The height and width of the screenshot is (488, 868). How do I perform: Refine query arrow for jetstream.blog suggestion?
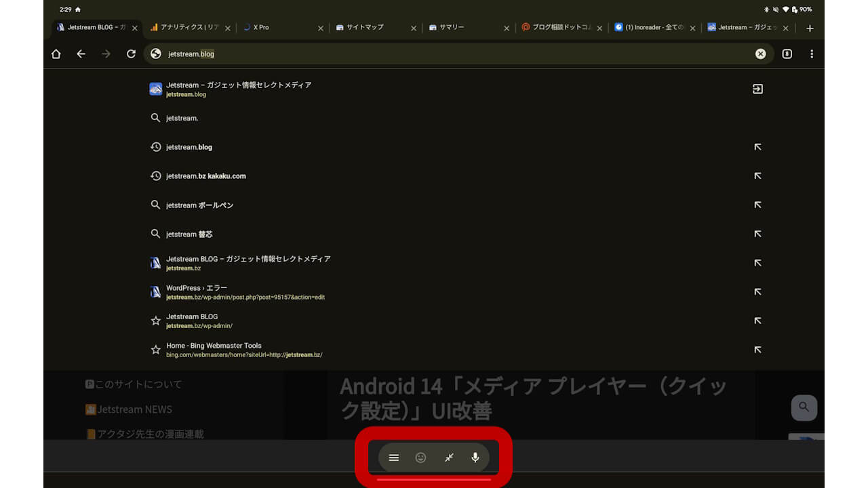tap(757, 147)
